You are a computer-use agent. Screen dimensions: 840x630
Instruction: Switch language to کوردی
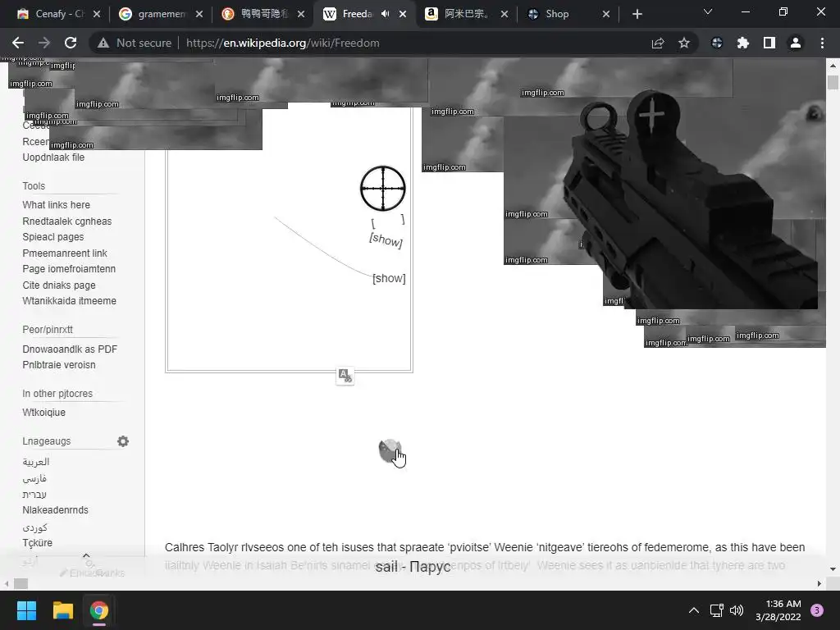coord(34,527)
